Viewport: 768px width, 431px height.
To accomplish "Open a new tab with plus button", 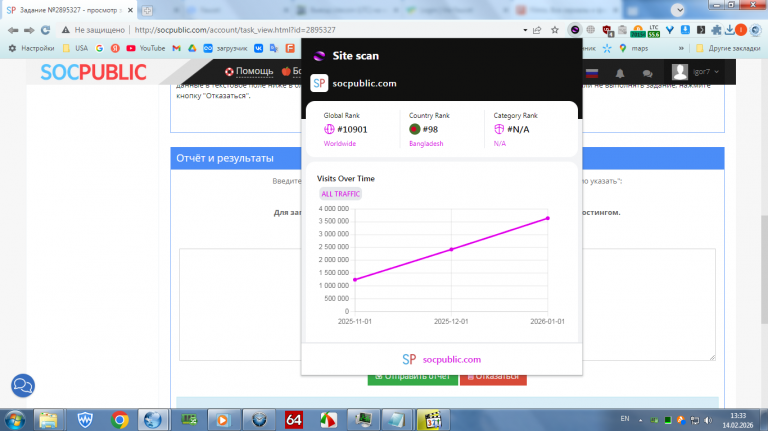I will pos(147,10).
